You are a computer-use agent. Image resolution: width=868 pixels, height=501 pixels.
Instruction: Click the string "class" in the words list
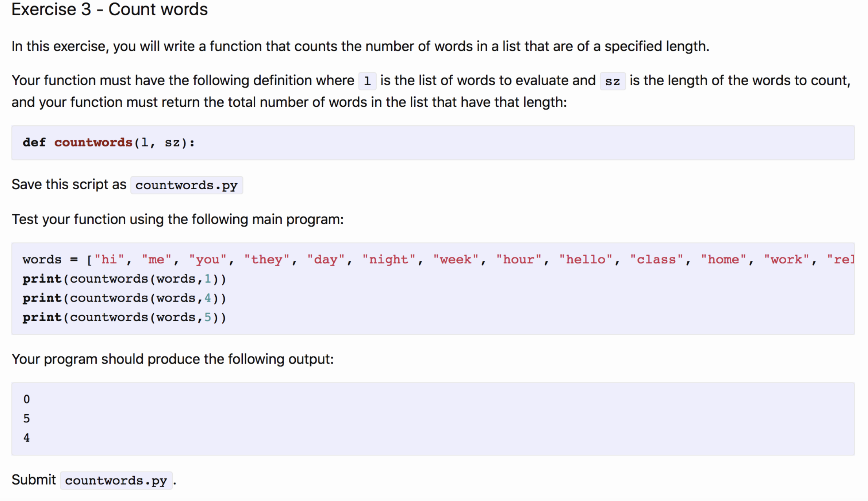656,260
